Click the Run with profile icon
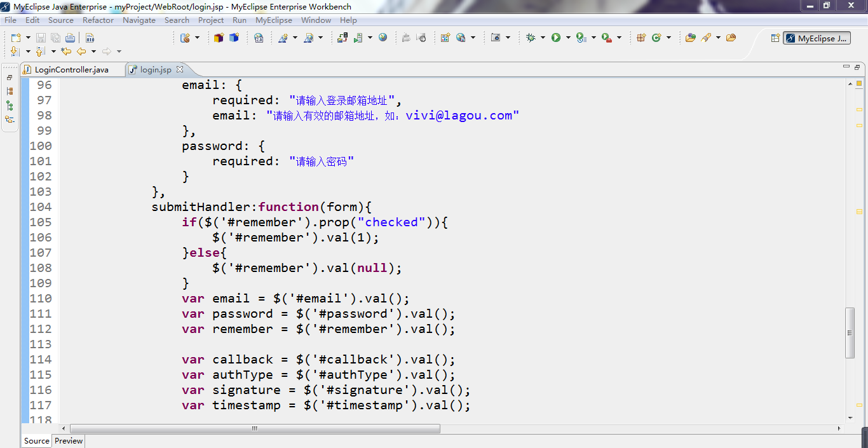The image size is (868, 448). coord(581,38)
